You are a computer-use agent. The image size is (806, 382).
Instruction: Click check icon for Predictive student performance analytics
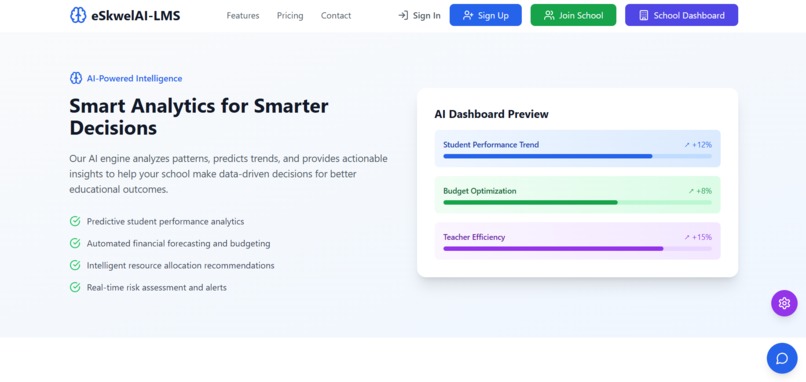click(x=75, y=221)
